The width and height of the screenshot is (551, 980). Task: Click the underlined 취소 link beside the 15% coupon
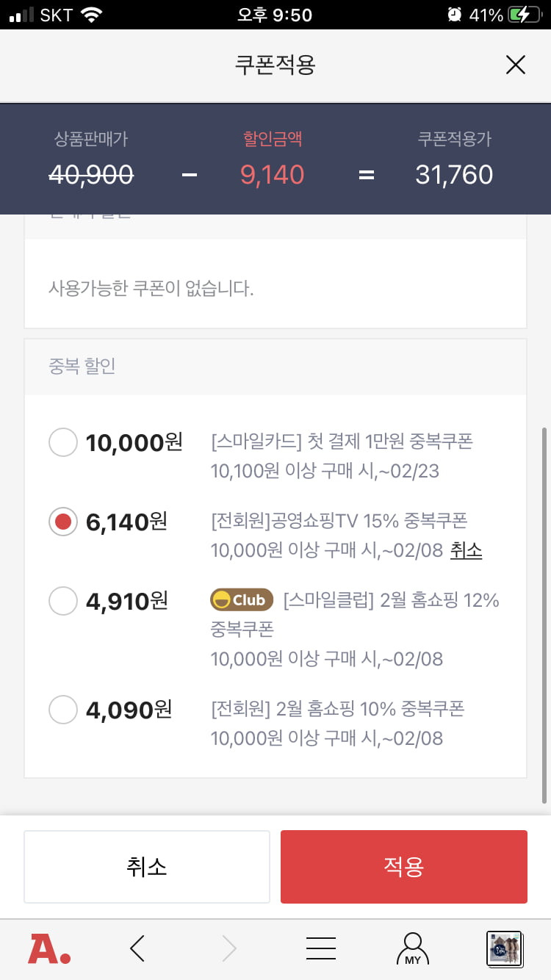466,550
